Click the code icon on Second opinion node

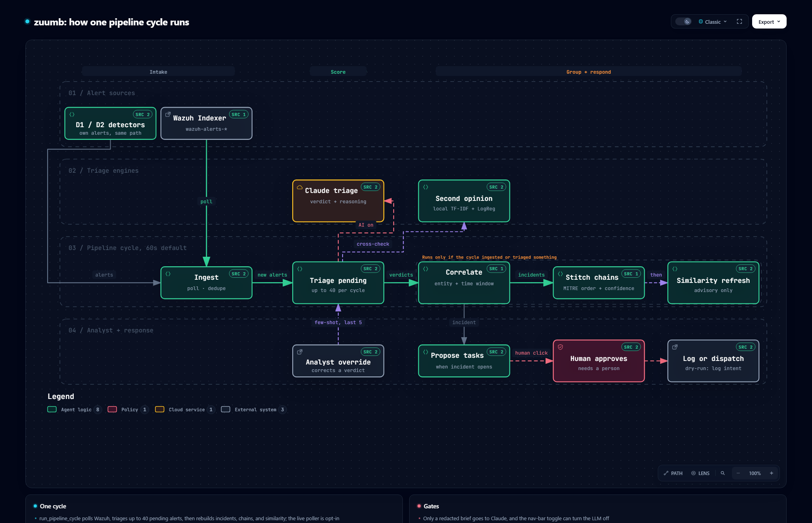(425, 187)
